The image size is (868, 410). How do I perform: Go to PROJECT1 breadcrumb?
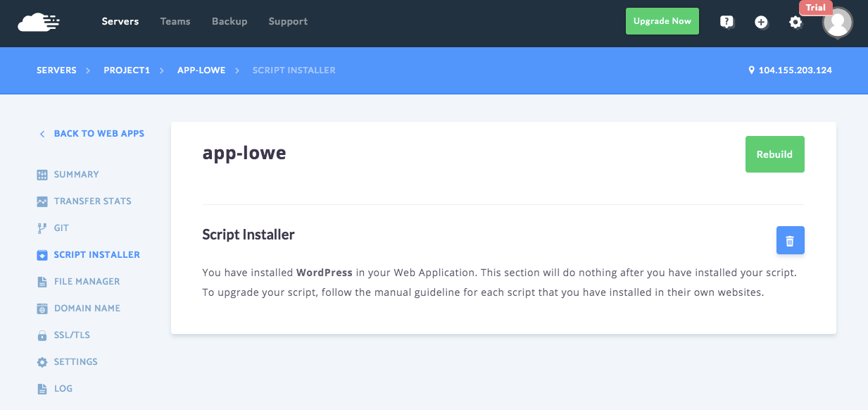(127, 70)
